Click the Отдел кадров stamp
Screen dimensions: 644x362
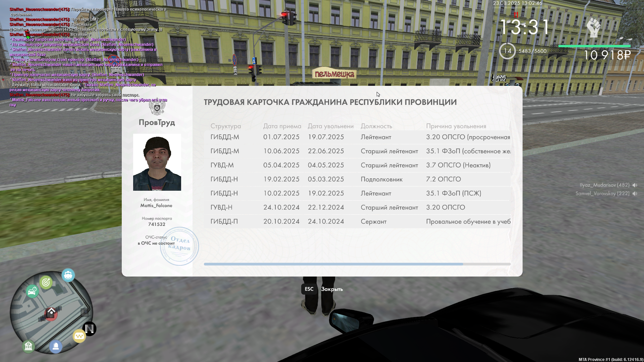click(x=179, y=246)
